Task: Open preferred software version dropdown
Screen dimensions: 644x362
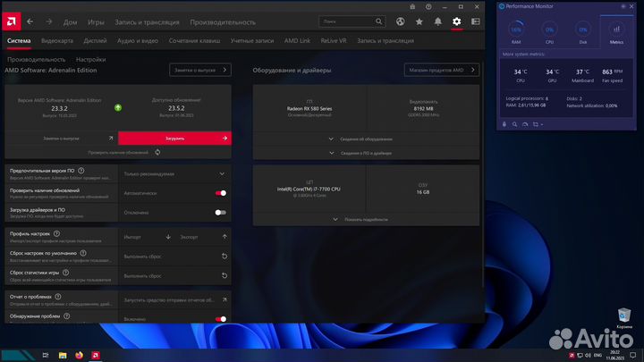Action: tap(174, 174)
